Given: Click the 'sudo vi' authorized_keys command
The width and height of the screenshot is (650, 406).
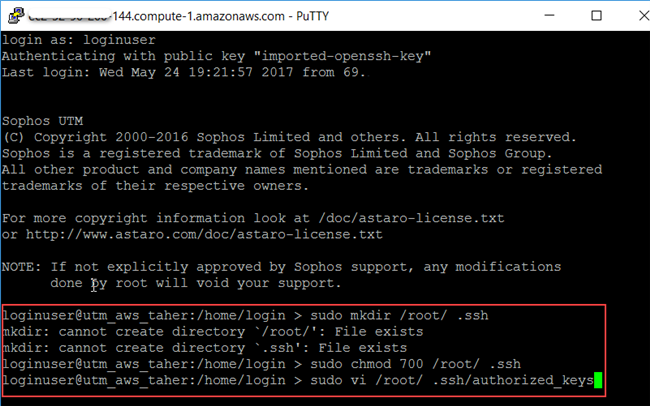Looking at the screenshot, I should (x=452, y=380).
